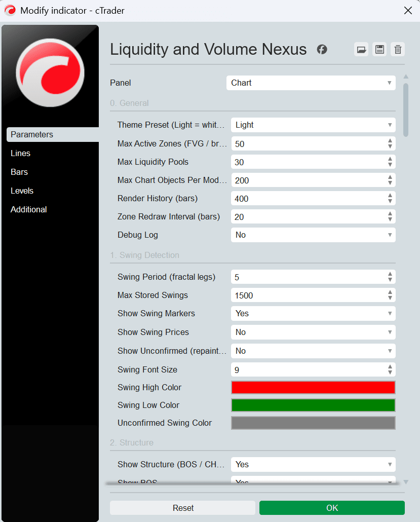420x522 pixels.
Task: Open the Show Structure (BOS / CH…) dropdown
Action: pyautogui.click(x=313, y=464)
